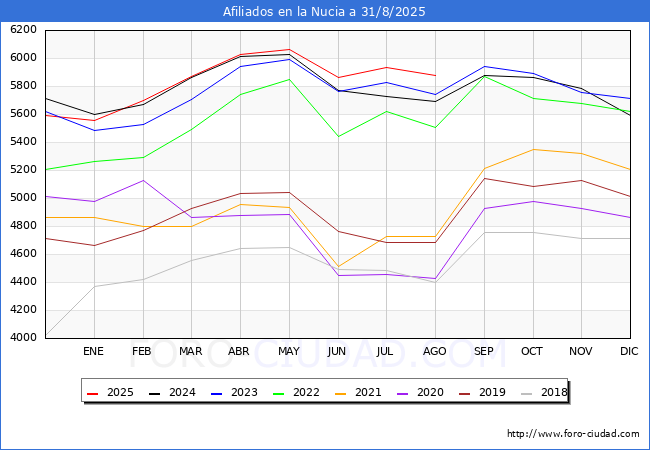Click the 6200 y-axis value

[x=24, y=30]
